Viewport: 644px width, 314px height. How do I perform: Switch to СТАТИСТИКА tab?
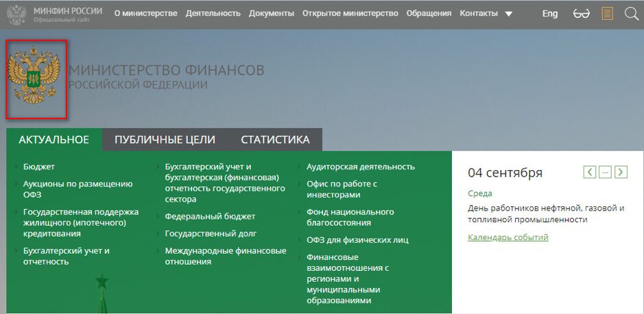(275, 140)
